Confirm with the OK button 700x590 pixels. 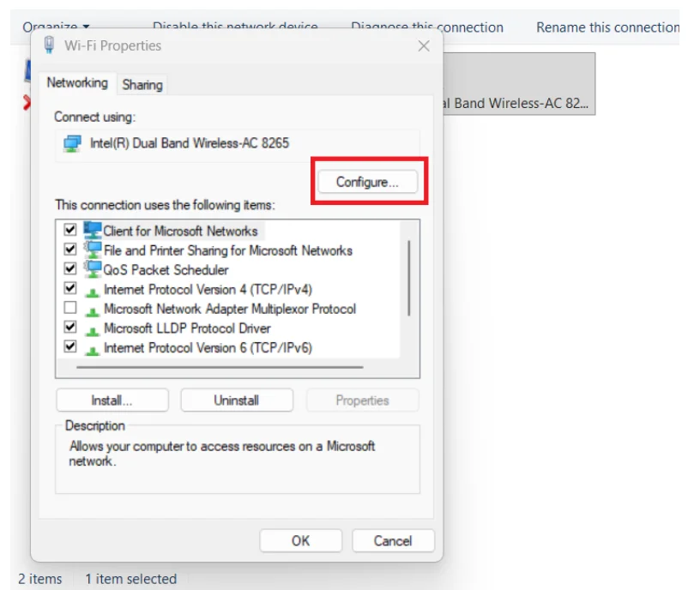301,540
